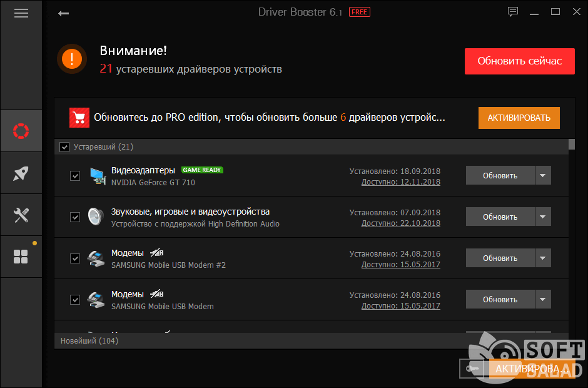Open the hamburger menu
Image resolution: width=588 pixels, height=388 pixels.
point(21,13)
